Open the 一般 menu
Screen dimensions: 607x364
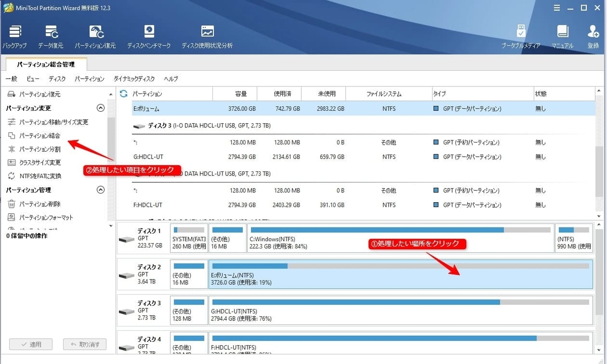coord(11,79)
